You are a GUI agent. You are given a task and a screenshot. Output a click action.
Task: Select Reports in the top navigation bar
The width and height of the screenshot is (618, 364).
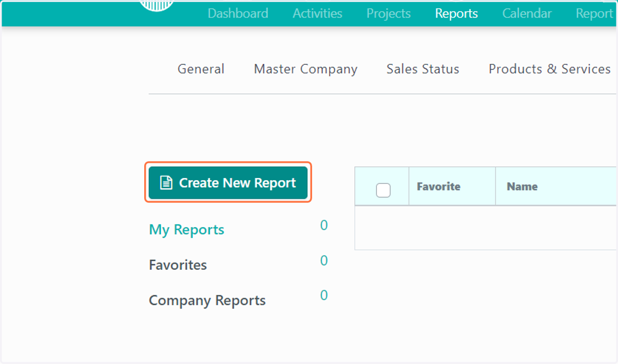[x=456, y=13]
